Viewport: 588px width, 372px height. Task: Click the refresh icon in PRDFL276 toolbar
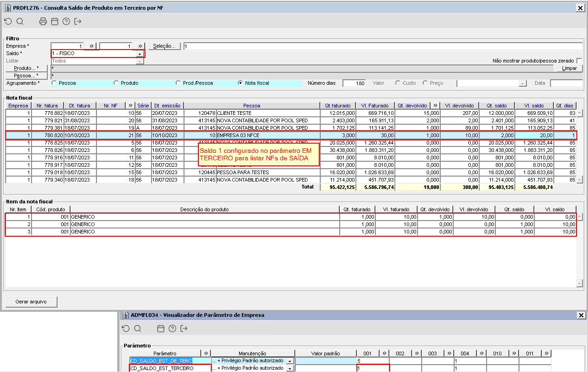point(8,21)
